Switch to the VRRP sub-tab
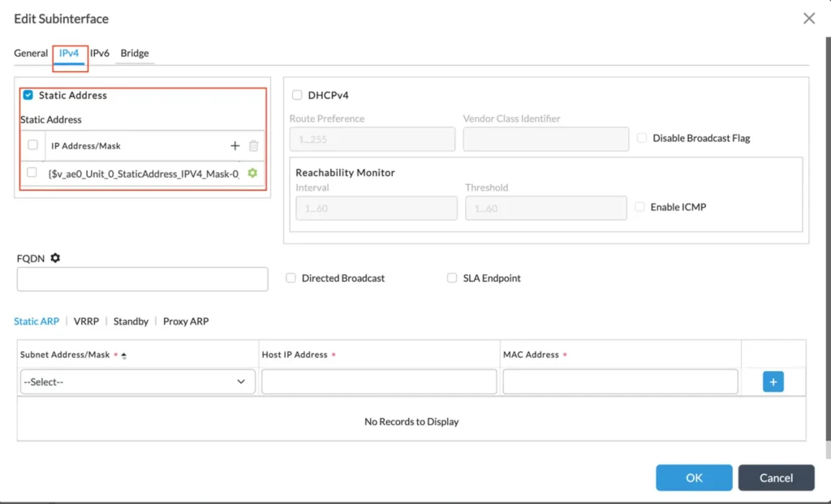 pos(86,321)
